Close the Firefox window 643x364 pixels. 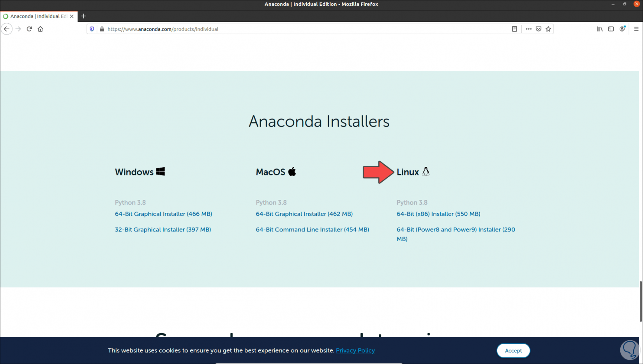coord(636,4)
